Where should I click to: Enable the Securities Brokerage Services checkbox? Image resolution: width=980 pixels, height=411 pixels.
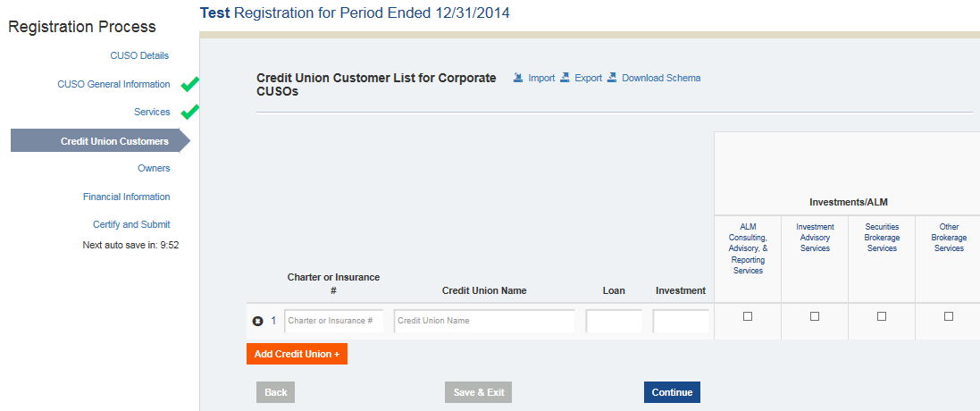pyautogui.click(x=882, y=316)
